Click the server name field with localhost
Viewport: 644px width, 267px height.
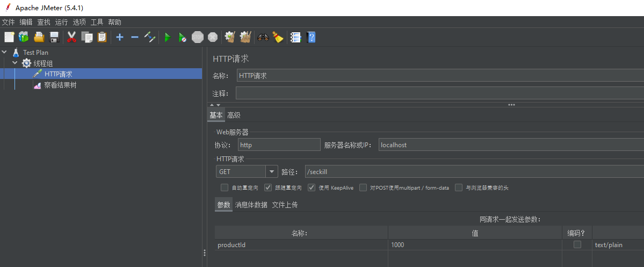tap(511, 145)
